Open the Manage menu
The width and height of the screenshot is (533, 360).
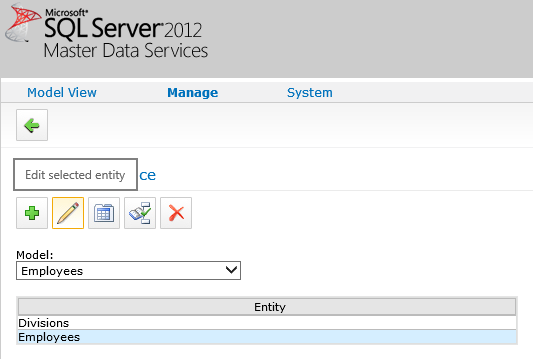pyautogui.click(x=193, y=92)
